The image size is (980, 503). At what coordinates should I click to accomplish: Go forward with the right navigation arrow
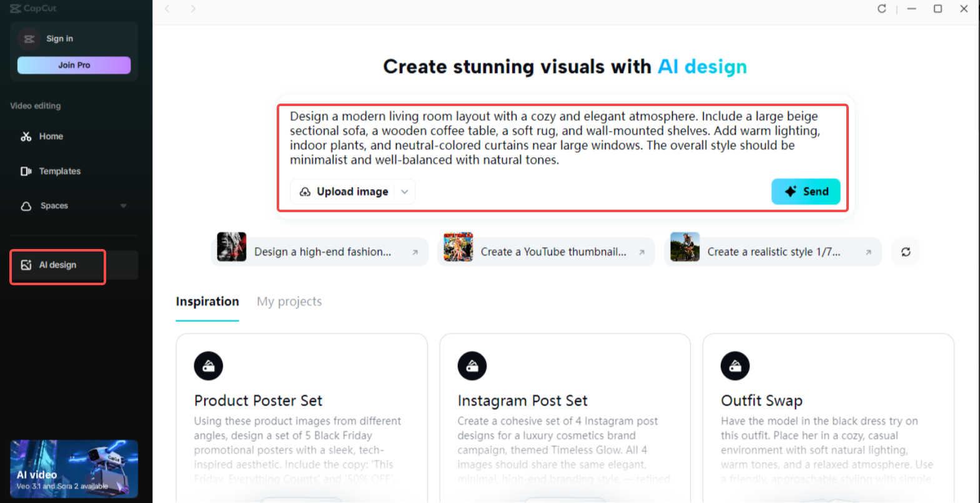point(193,9)
